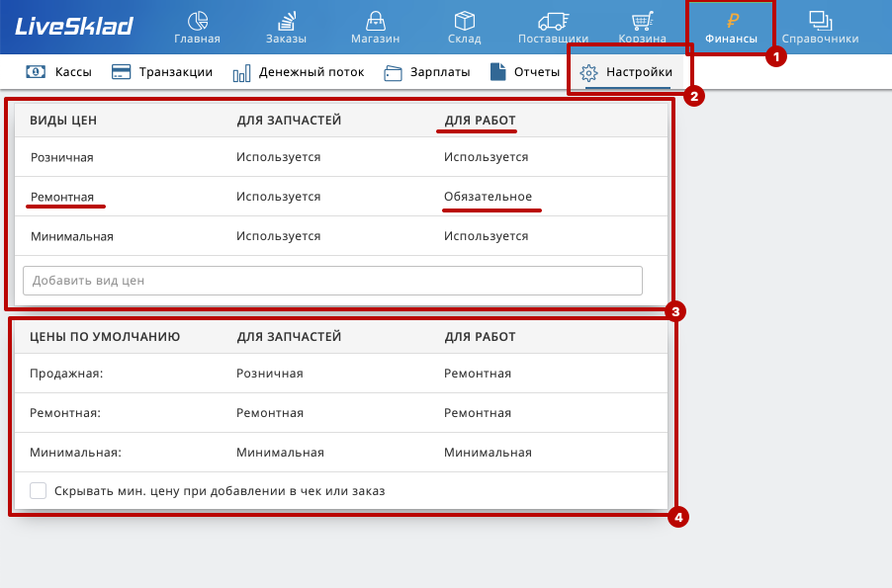Screen dimensions: 892x588
Task: Open the Заказы stack icon
Action: point(286,21)
